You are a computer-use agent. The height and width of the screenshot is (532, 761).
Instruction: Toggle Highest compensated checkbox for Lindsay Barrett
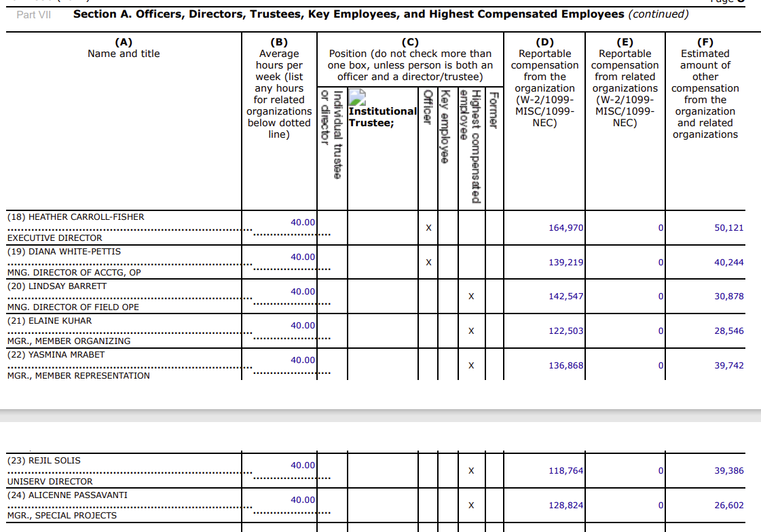point(470,297)
